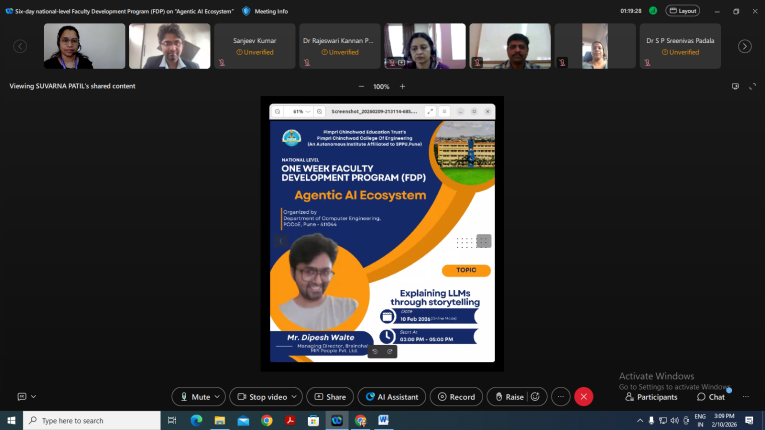Viewport: 765px width, 430px height.
Task: Raise your hand
Action: (509, 397)
